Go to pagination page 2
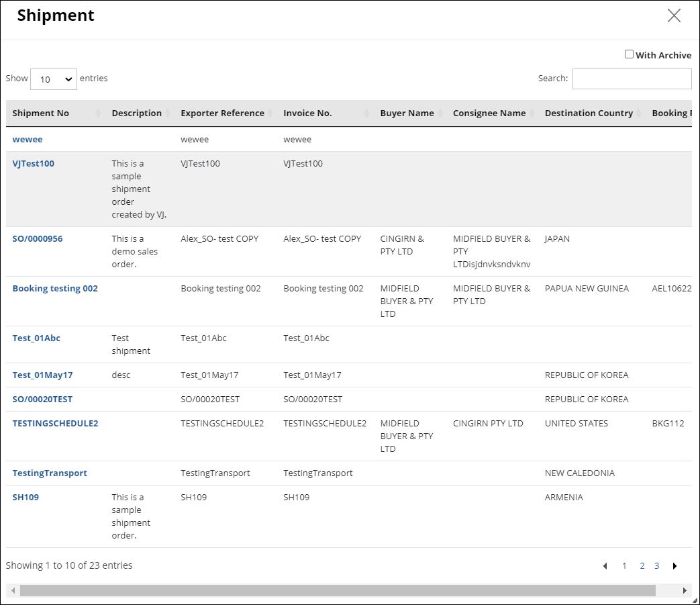700x605 pixels. pos(642,565)
